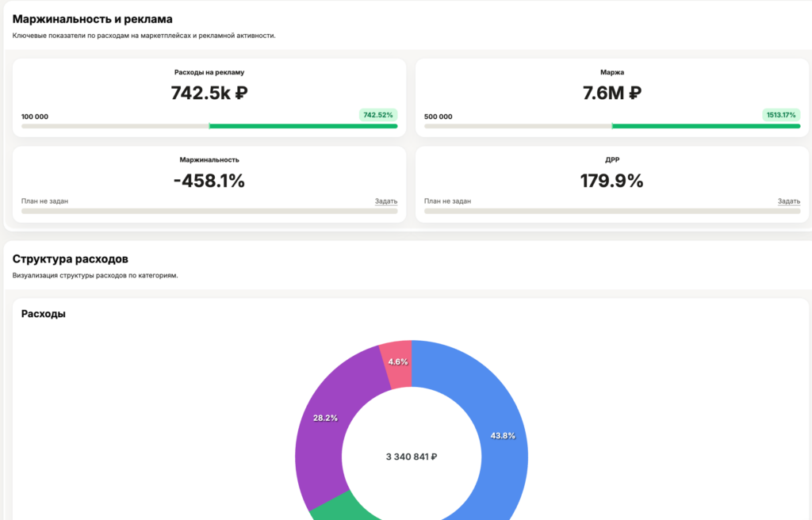Screen dimensions: 812x520
Task: Click the 742.5k ₽ ad spend value
Action: [209, 93]
